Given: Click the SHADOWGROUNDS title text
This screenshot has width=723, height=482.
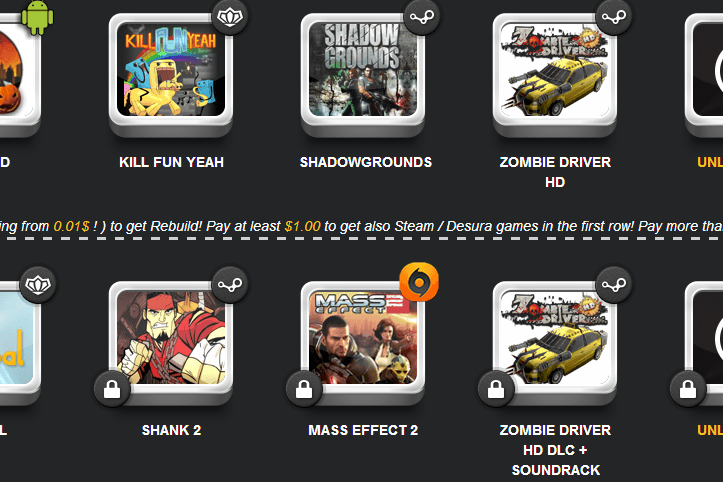Looking at the screenshot, I should point(366,162).
